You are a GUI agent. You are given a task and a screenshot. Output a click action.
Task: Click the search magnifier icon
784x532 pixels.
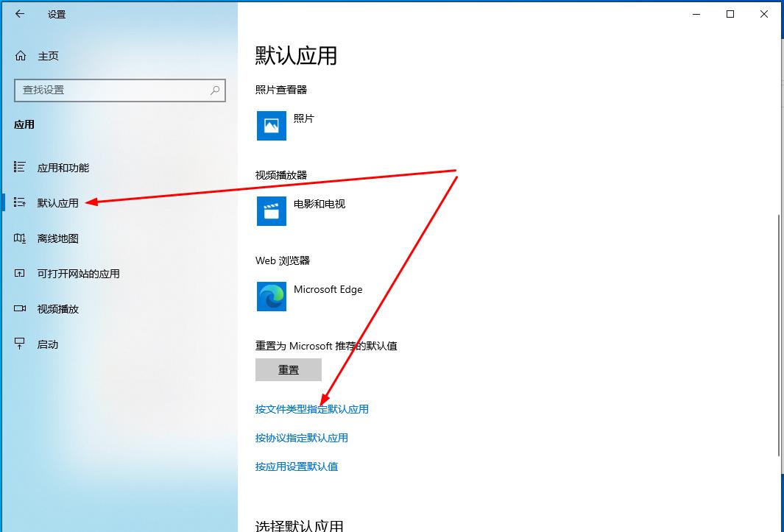coord(215,90)
